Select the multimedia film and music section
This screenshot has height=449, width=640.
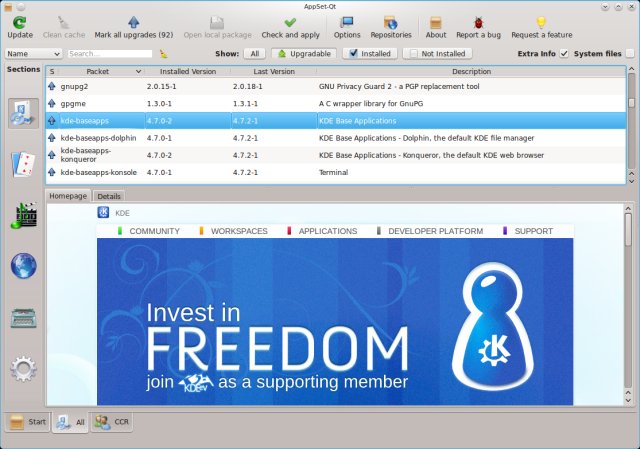(x=23, y=215)
